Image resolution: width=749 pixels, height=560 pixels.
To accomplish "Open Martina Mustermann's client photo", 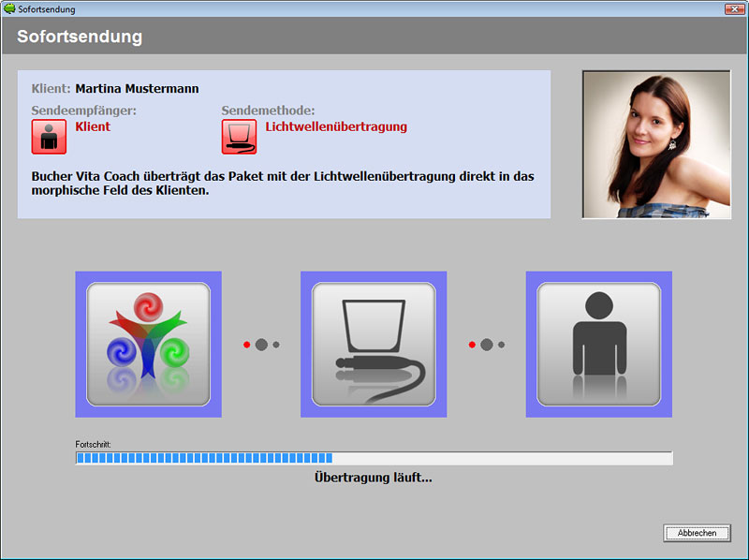I will (x=655, y=144).
